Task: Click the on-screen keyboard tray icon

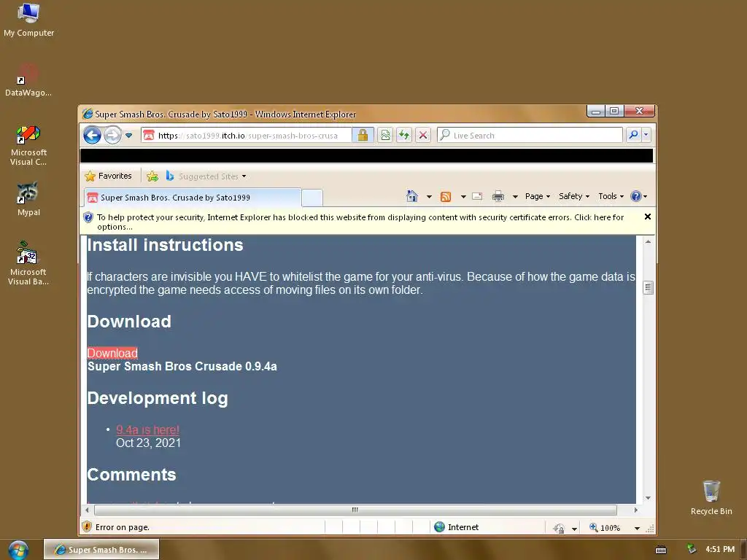Action: (x=661, y=550)
